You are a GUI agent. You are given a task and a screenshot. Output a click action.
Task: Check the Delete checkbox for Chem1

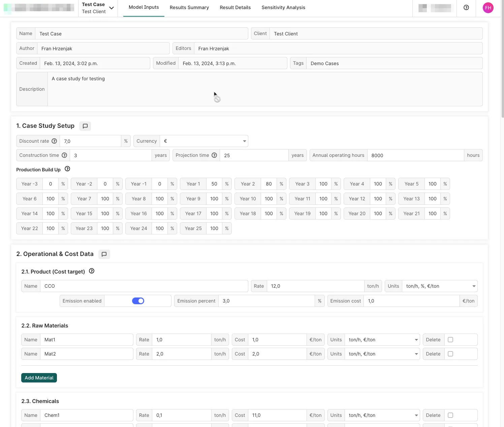click(450, 415)
